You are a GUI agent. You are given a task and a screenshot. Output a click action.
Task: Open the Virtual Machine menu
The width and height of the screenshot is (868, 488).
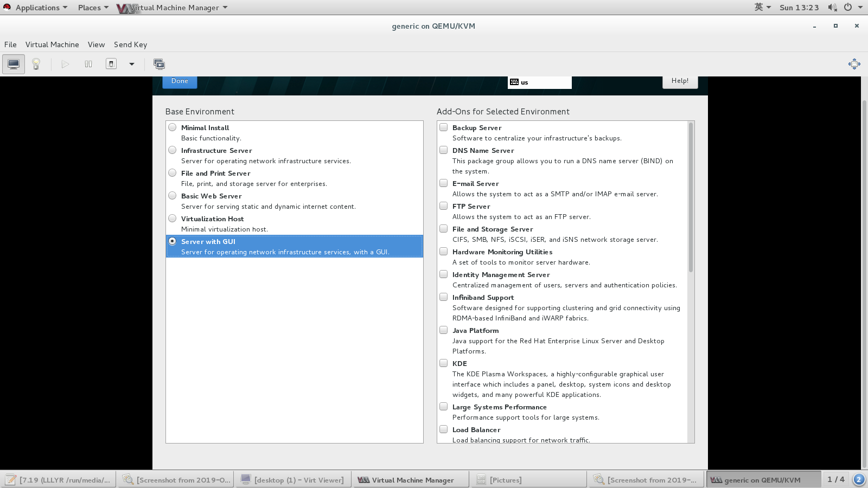click(x=52, y=44)
